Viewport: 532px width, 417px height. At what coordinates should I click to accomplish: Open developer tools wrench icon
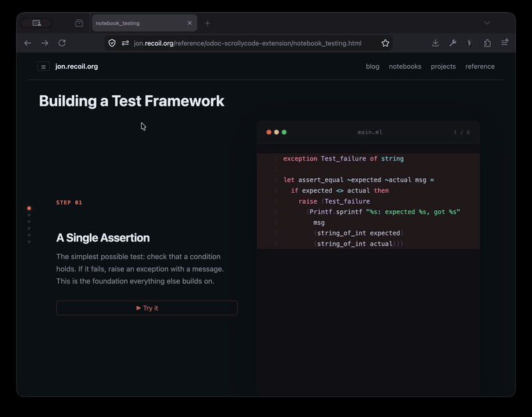pos(453,43)
